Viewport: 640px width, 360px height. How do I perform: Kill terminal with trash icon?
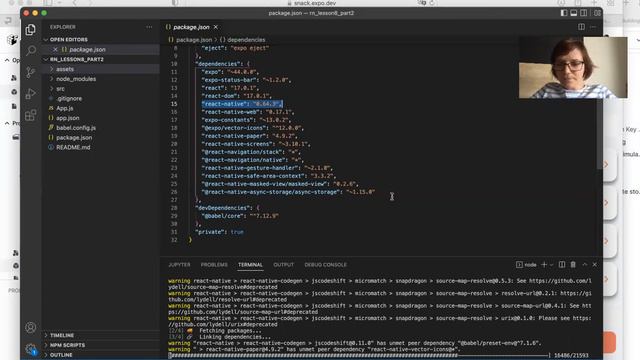click(x=573, y=264)
